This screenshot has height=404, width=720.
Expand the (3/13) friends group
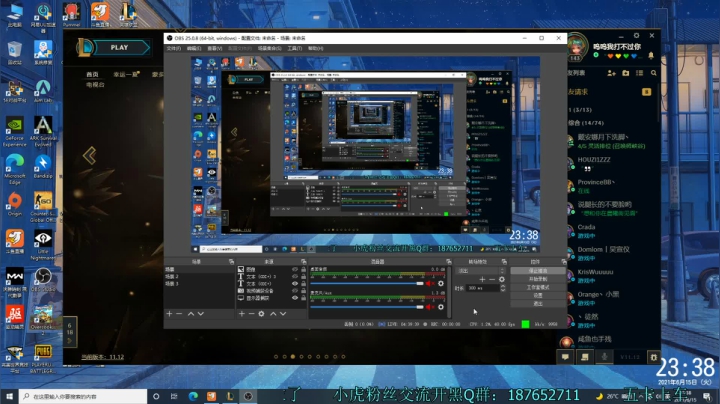click(580, 110)
